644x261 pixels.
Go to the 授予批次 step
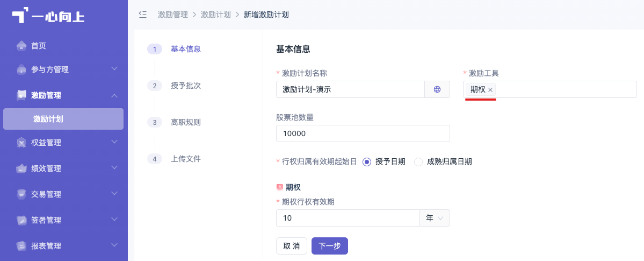[x=186, y=86]
